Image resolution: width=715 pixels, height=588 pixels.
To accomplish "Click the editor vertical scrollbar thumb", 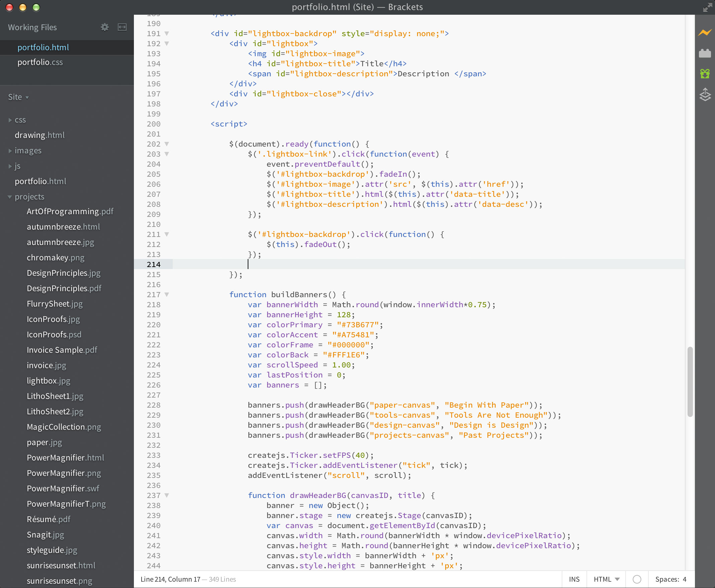I will pos(690,382).
